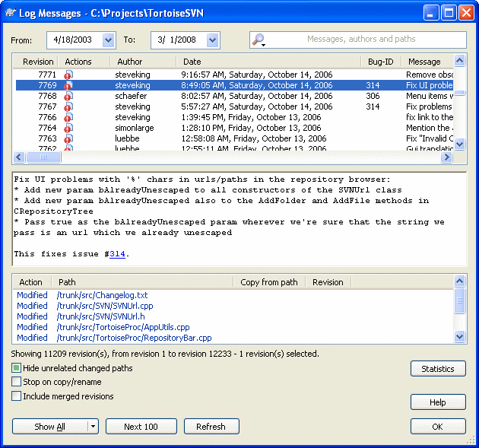Viewport: 479px width, 448px height.
Task: Expand the Show All dropdown arrow
Action: [93, 427]
